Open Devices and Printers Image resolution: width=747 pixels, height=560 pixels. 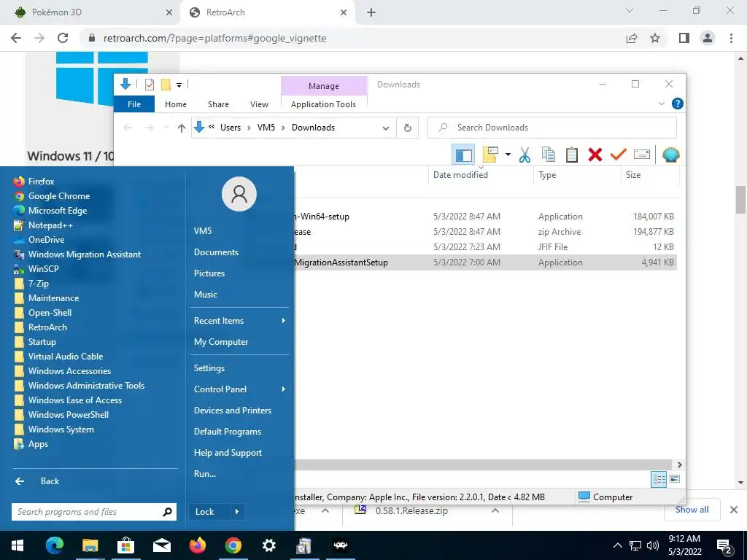point(233,411)
